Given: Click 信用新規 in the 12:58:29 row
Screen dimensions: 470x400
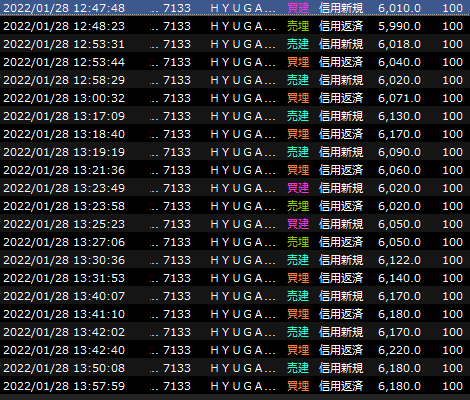Looking at the screenshot, I should (341, 80).
